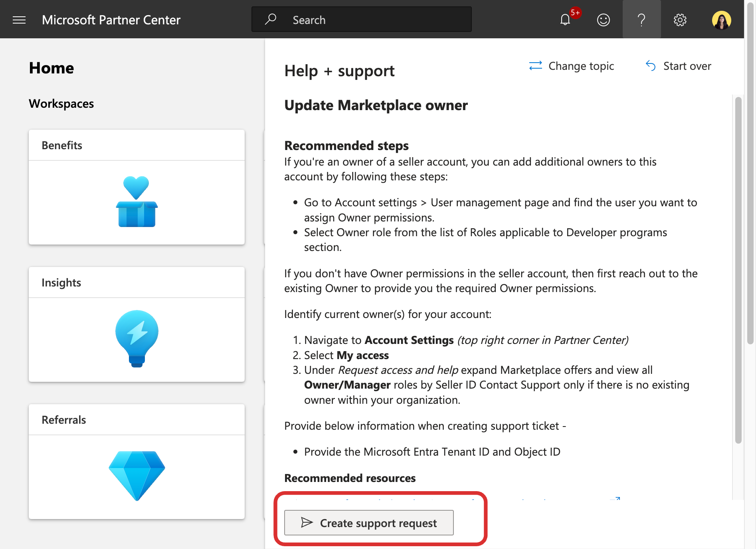Click the Microsoft Entra Tenant ID bullet
This screenshot has width=756, height=549.
tap(432, 452)
